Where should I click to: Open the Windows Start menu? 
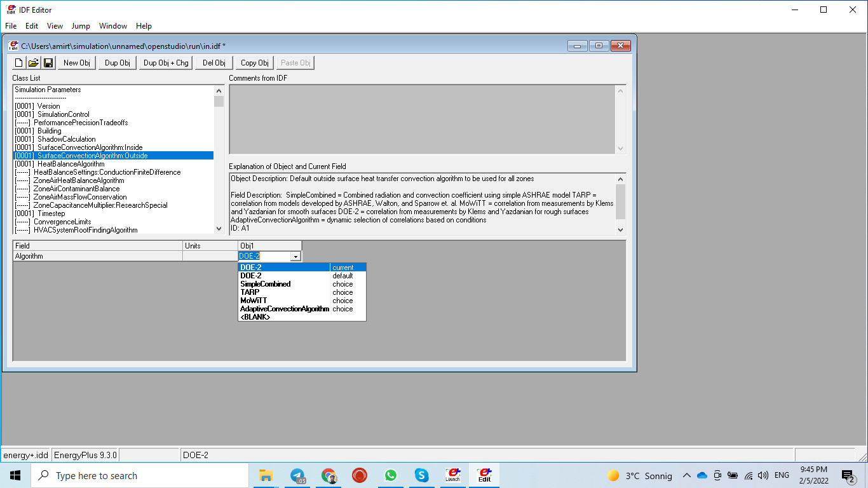(15, 475)
